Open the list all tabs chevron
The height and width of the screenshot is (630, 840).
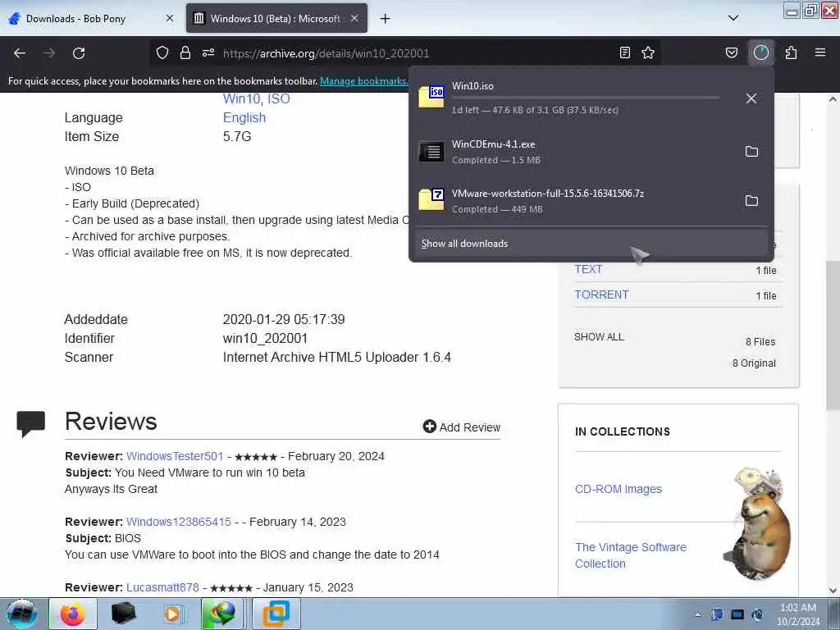(733, 18)
